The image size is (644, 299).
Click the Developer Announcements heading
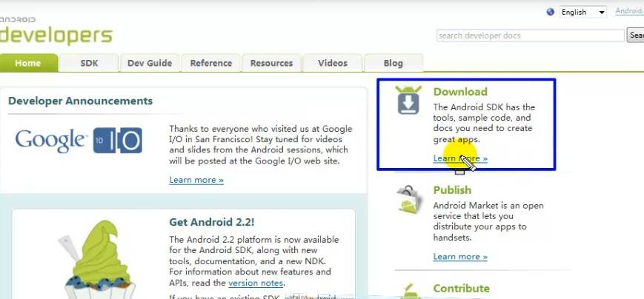pos(80,101)
